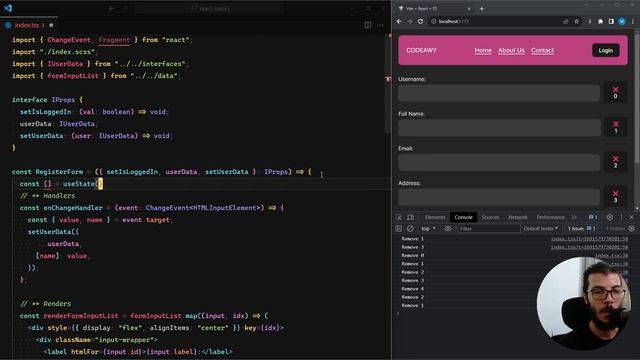Image resolution: width=640 pixels, height=360 pixels.
Task: Focus the Email input field
Action: tap(499, 162)
